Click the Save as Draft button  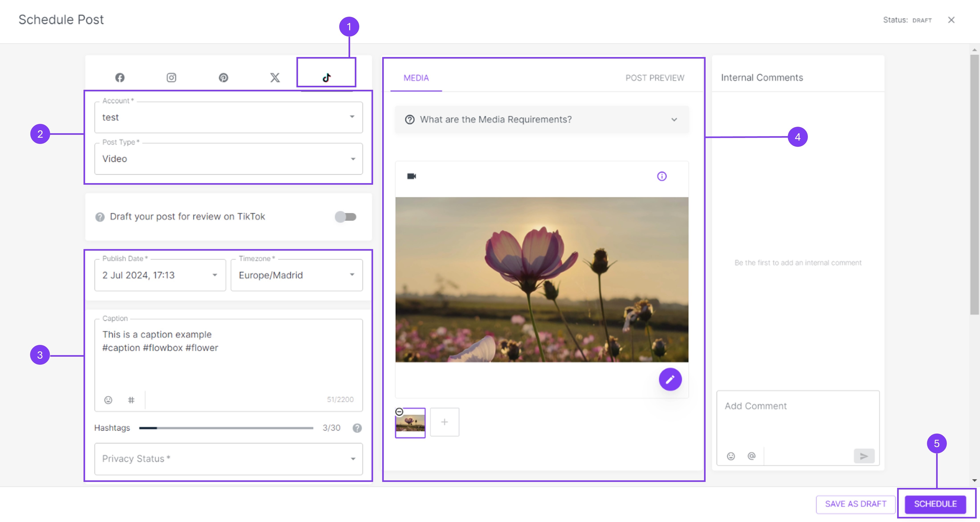[x=855, y=504]
